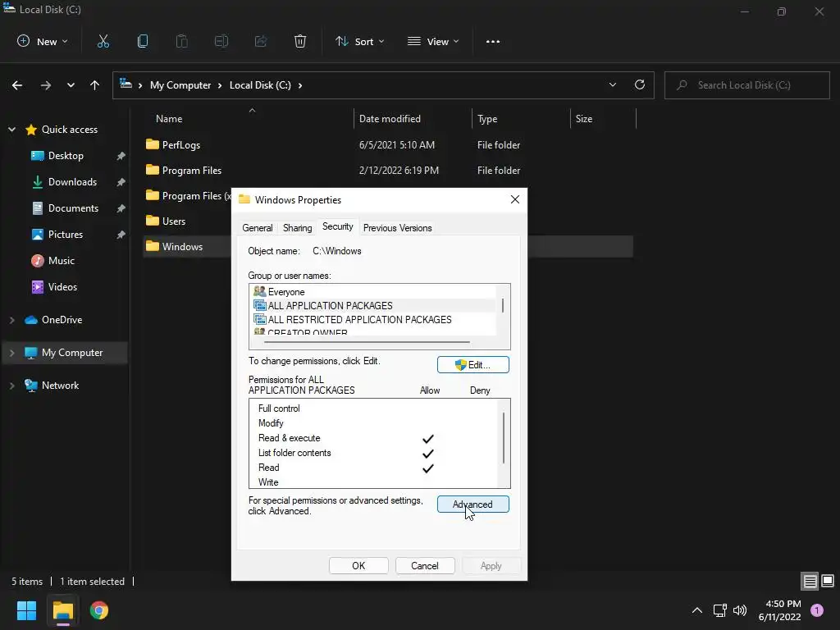
Task: Launch Google Chrome from taskbar
Action: [x=99, y=610]
